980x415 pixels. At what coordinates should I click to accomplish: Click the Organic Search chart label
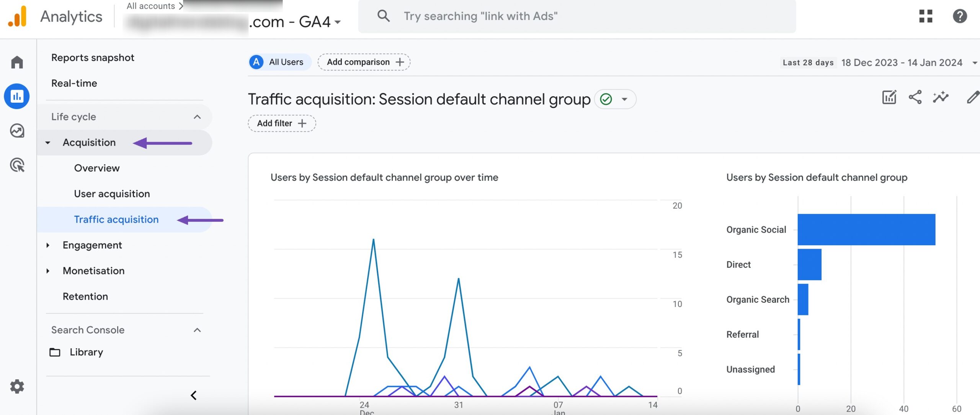[x=758, y=299]
